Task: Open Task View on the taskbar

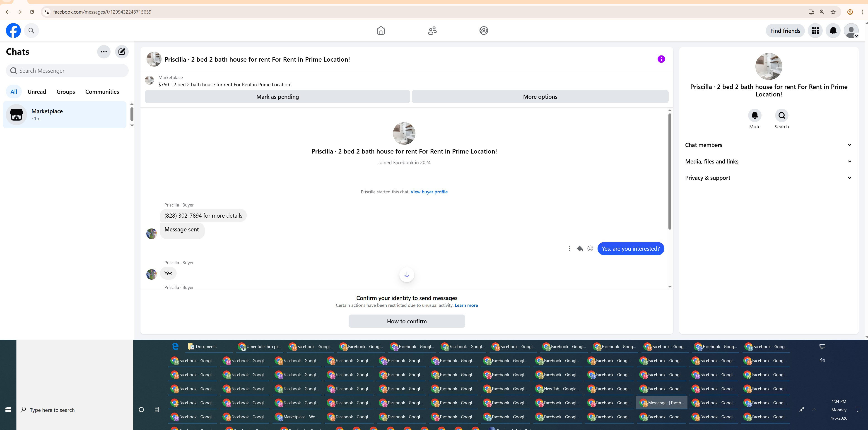Action: pyautogui.click(x=157, y=410)
